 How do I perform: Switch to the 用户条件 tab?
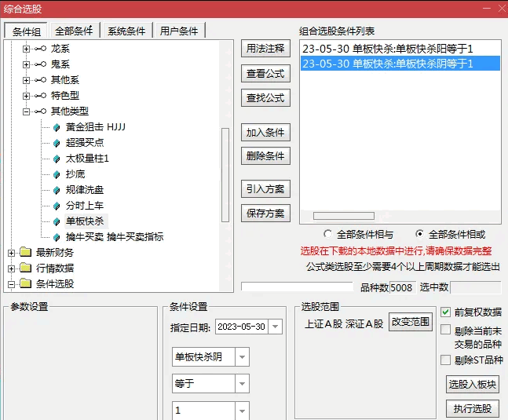click(179, 31)
